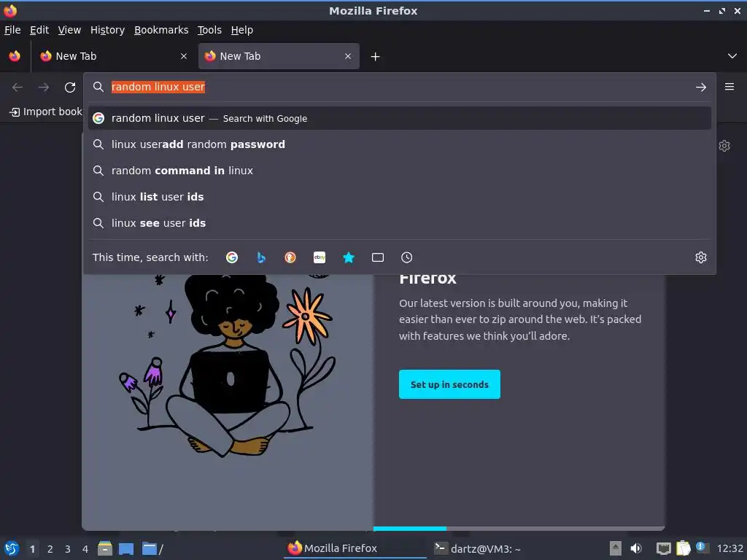The width and height of the screenshot is (747, 560).
Task: Open the volume control tray icon
Action: click(636, 548)
